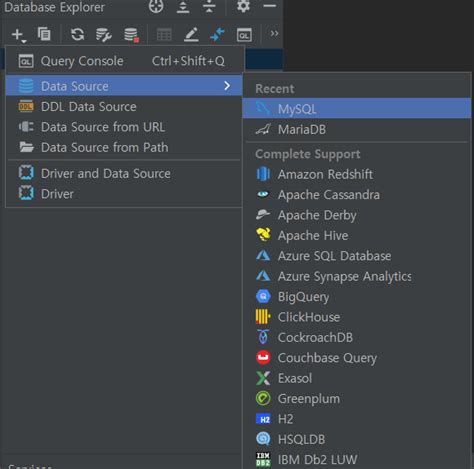
Task: Click the New (plus) toolbar icon
Action: pyautogui.click(x=18, y=35)
